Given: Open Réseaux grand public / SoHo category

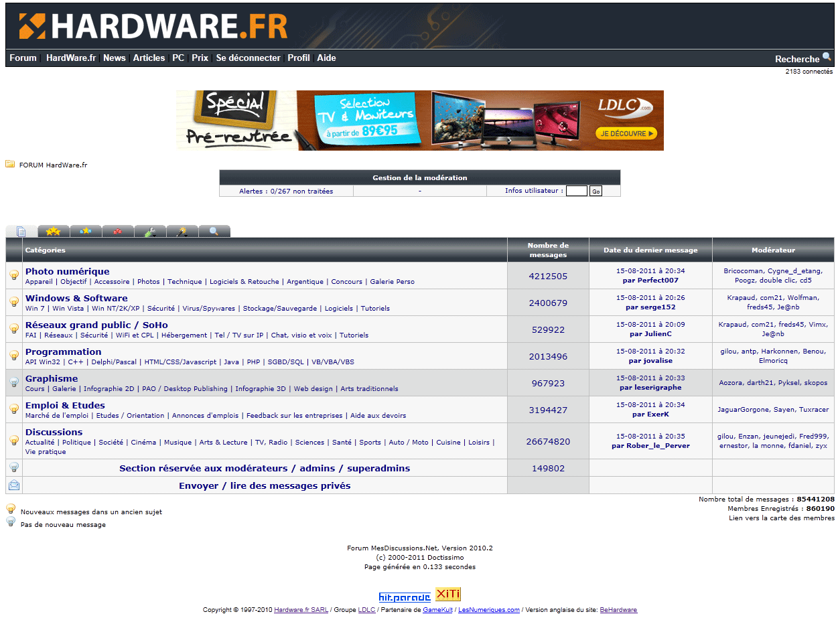Looking at the screenshot, I should click(96, 325).
